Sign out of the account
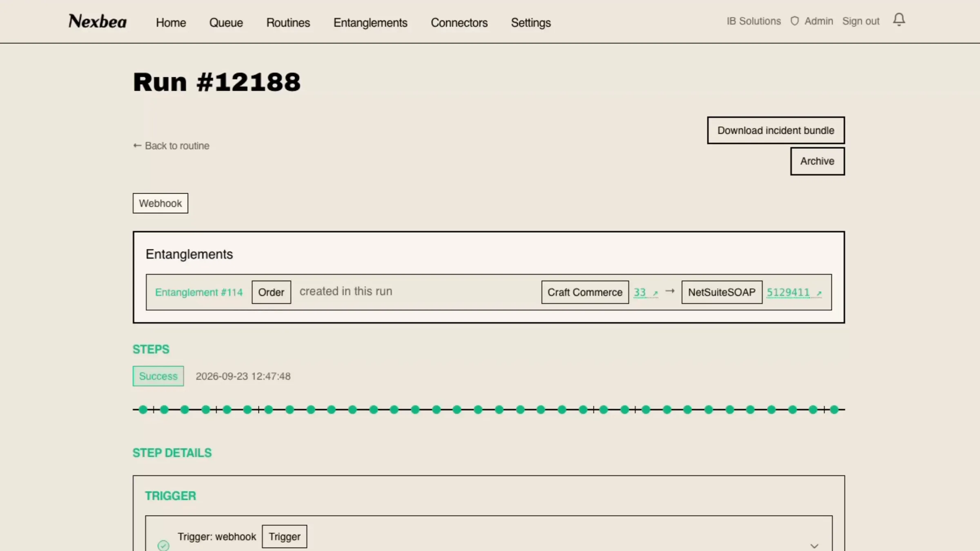The image size is (980, 551). tap(861, 21)
